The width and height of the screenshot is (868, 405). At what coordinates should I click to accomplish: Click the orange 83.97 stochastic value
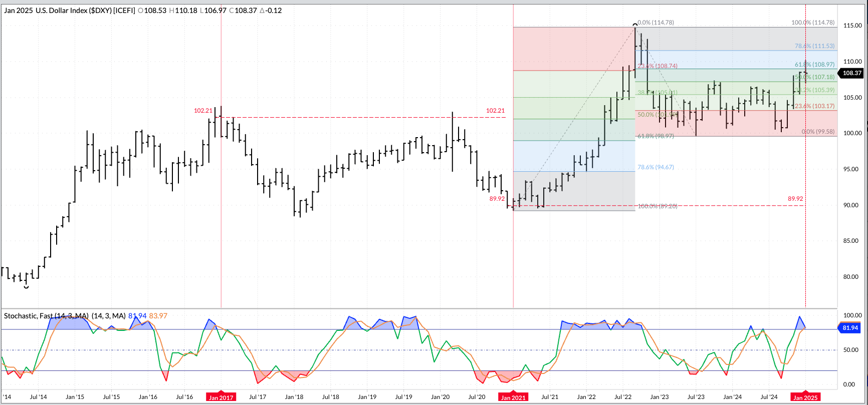pyautogui.click(x=158, y=316)
